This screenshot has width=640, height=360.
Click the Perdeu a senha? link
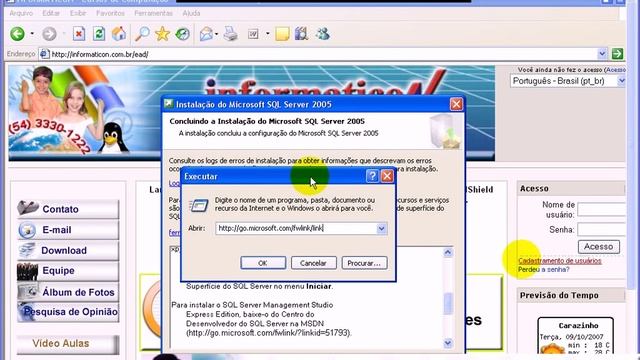pyautogui.click(x=544, y=269)
